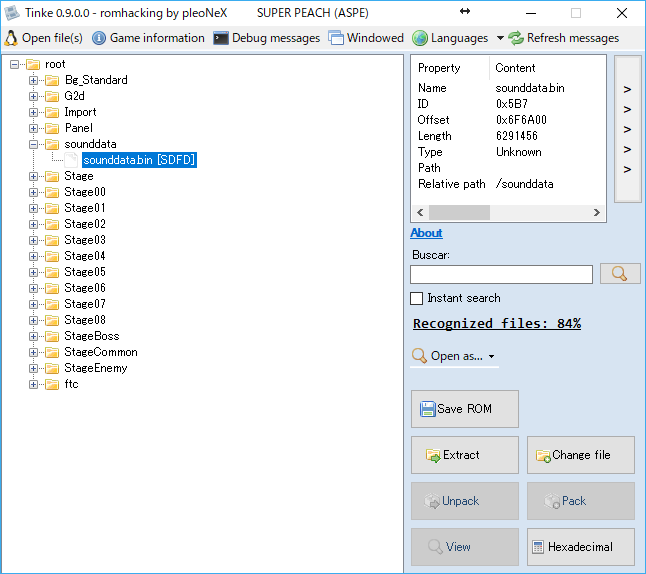The image size is (646, 574).
Task: Click the Refresh messages toolbar item
Action: [x=563, y=38]
